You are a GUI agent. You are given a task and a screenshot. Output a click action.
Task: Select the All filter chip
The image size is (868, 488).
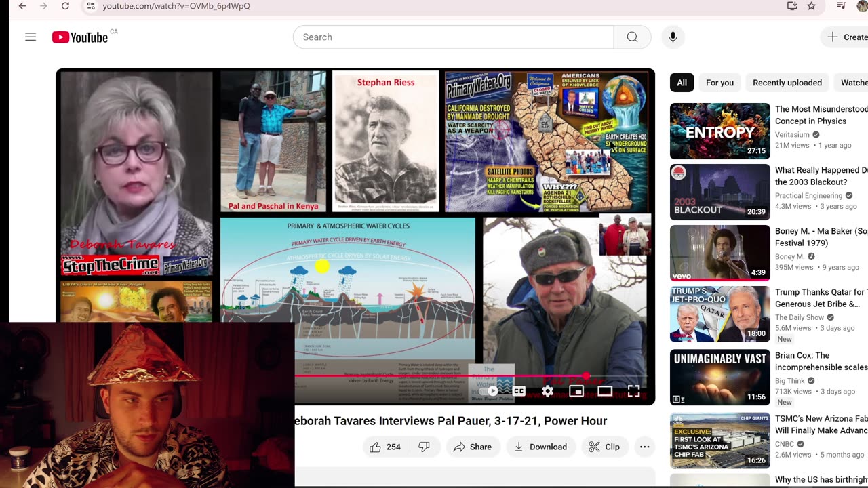(682, 83)
